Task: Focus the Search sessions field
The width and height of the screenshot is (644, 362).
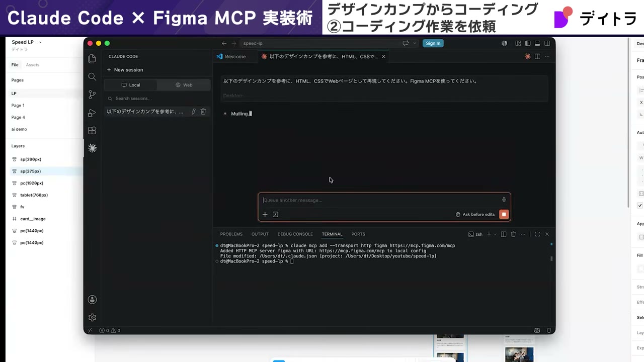Action: click(x=157, y=99)
